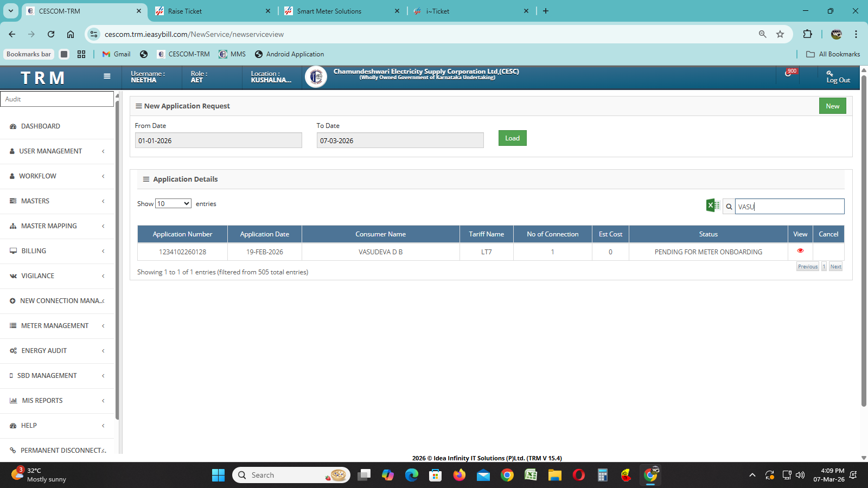Open browser home page
Viewport: 868px width, 488px height.
point(71,34)
